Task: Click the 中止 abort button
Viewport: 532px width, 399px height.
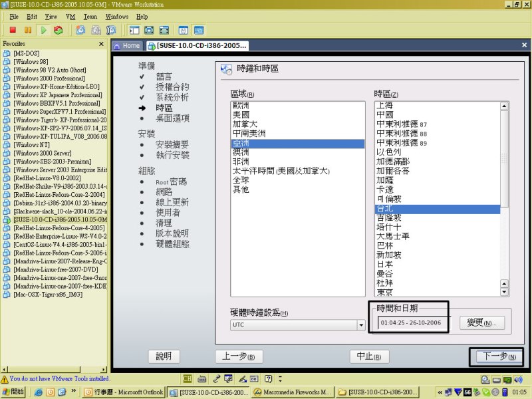Action: coord(369,356)
